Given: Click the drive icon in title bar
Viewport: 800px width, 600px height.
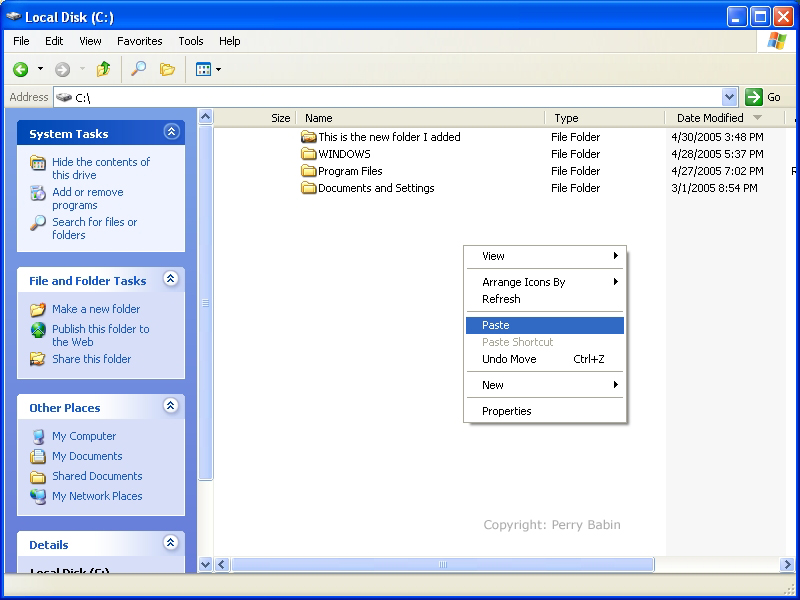Looking at the screenshot, I should [x=14, y=16].
